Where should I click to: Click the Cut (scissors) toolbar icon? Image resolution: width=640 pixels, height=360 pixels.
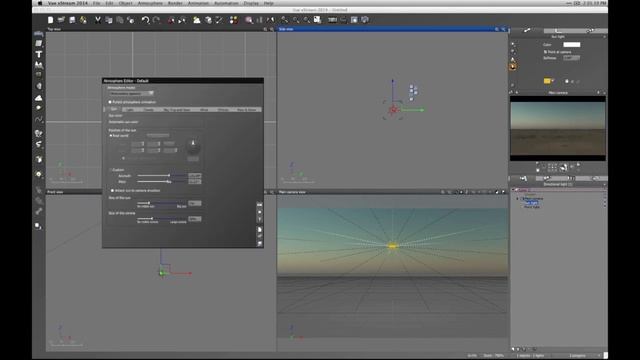98,20
